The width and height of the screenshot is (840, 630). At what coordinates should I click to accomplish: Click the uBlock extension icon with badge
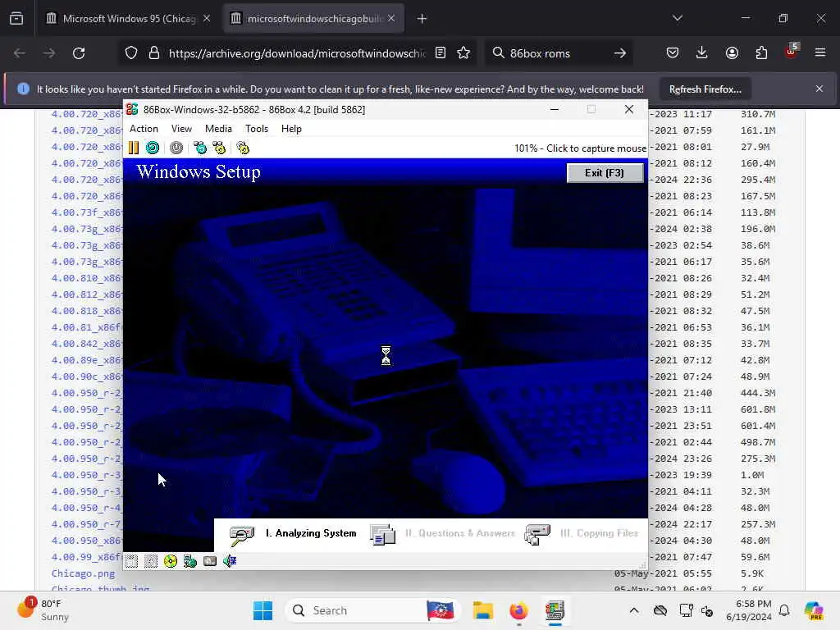pos(792,52)
